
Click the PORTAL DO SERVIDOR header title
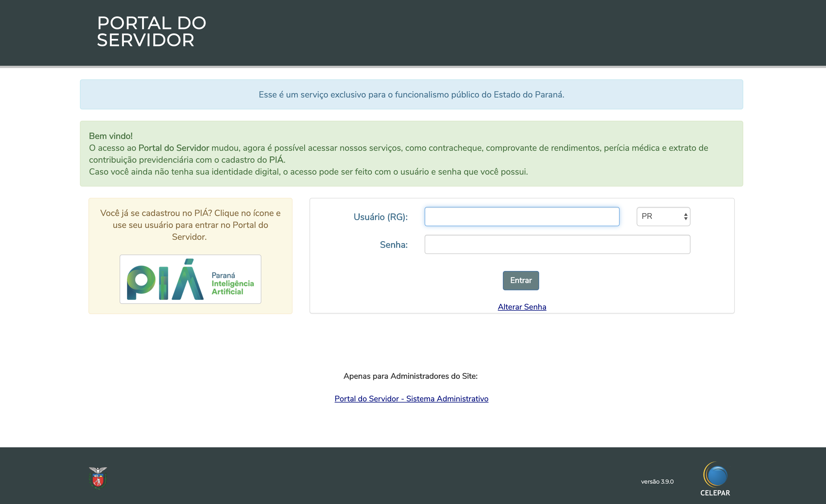152,31
